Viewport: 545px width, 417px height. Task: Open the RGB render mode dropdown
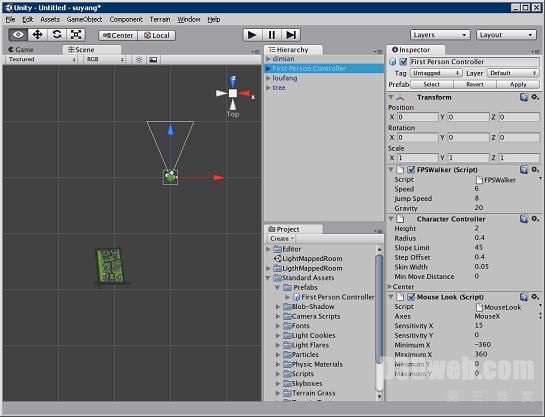click(x=105, y=59)
